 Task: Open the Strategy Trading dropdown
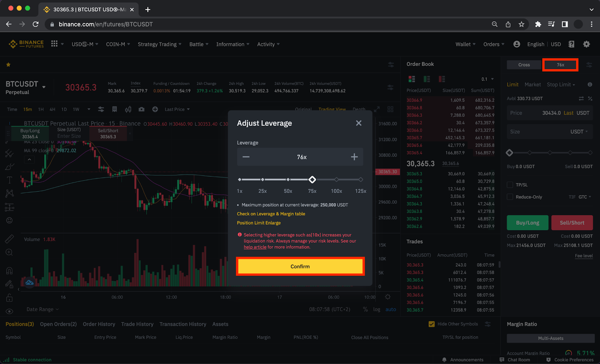coord(159,44)
